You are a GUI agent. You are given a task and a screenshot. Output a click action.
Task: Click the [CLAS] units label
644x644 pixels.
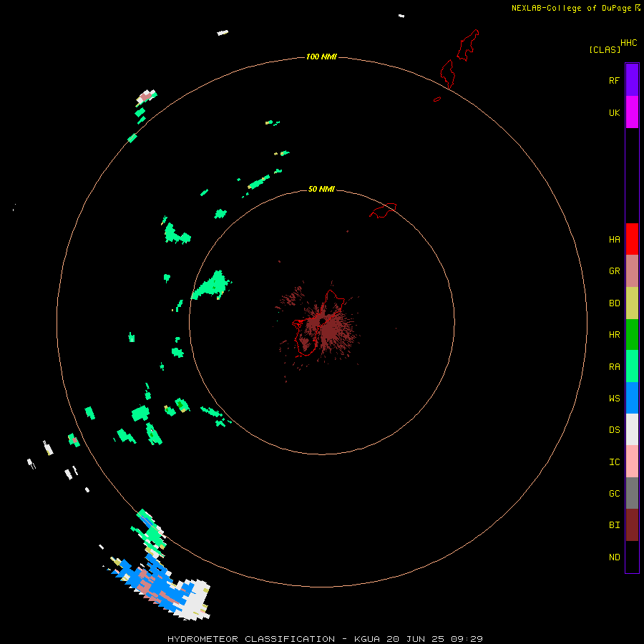(x=605, y=49)
